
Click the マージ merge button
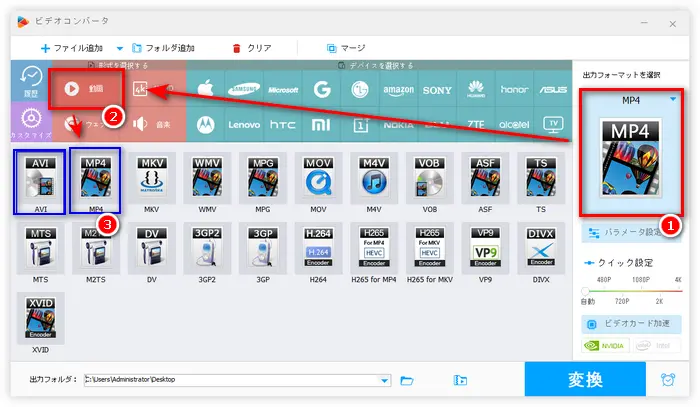pos(346,48)
